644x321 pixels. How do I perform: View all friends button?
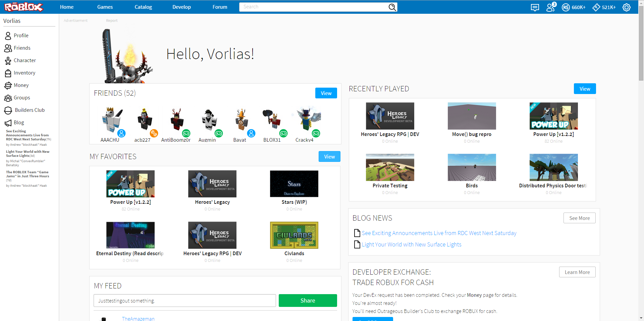point(326,93)
